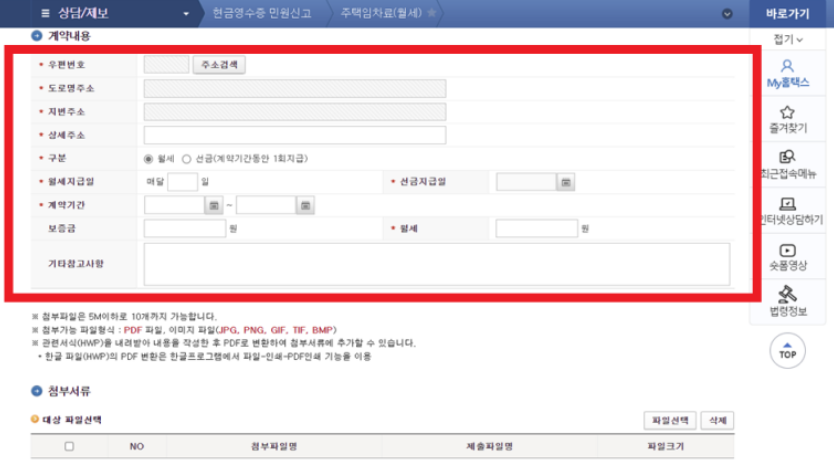Check the select-all checkbox in file table

(69, 446)
